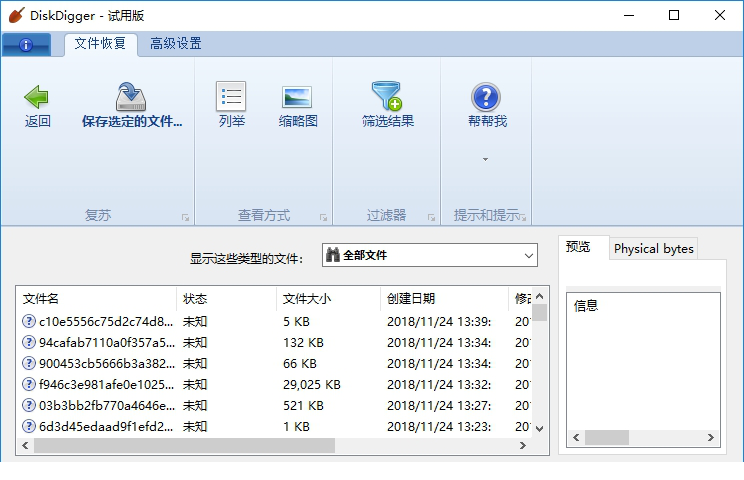Sort by 状态 column header
Viewport: 744px width, 480px height.
coord(226,299)
